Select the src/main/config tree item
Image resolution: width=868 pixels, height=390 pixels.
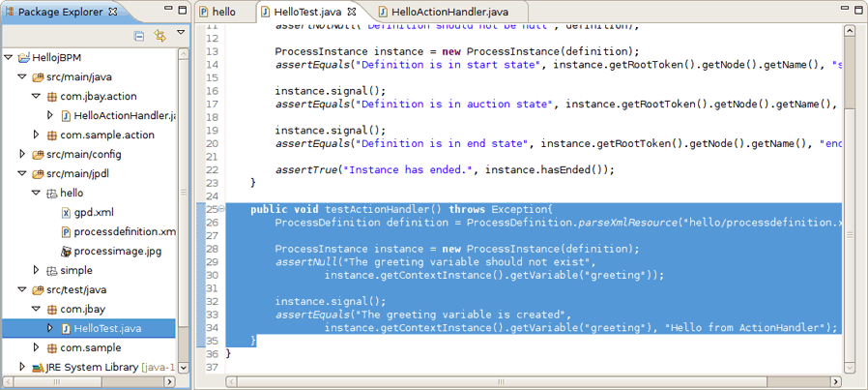coord(83,154)
